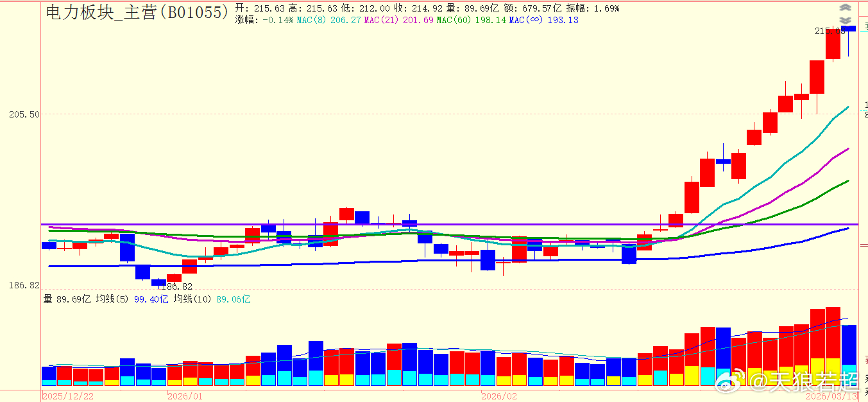Image resolution: width=868 pixels, height=402 pixels.
Task: Click the 收 214.92 closing price
Action: (x=420, y=8)
